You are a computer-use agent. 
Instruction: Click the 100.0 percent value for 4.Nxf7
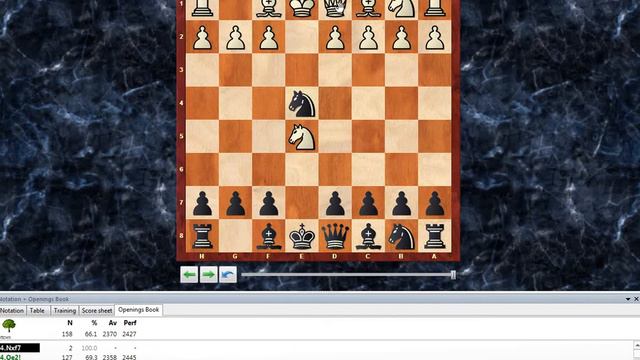89,348
